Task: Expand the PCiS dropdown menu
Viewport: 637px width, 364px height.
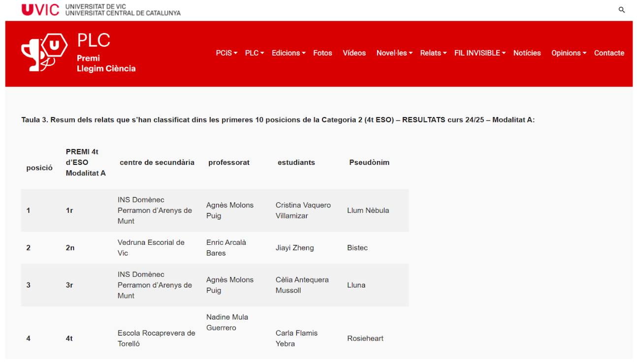Action: [226, 53]
